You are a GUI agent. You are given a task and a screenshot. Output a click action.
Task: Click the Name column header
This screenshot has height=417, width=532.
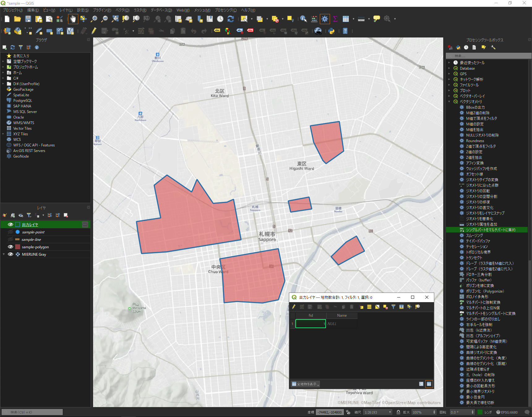342,315
